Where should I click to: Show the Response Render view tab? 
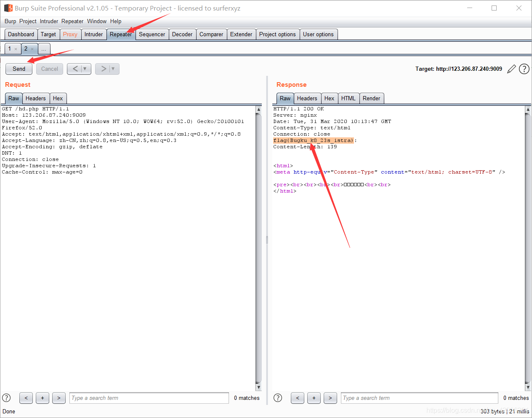pos(372,98)
